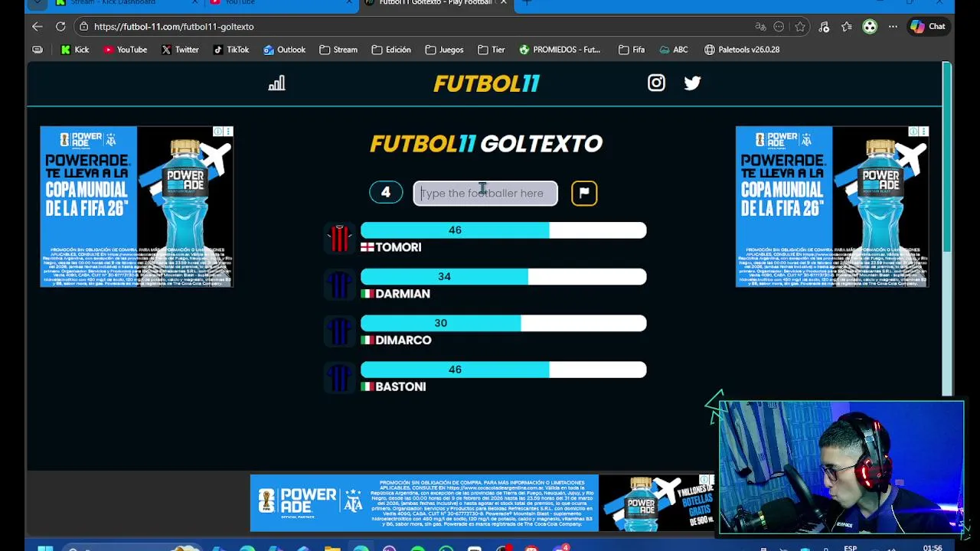
Task: Click the give-up flag button
Action: (584, 193)
